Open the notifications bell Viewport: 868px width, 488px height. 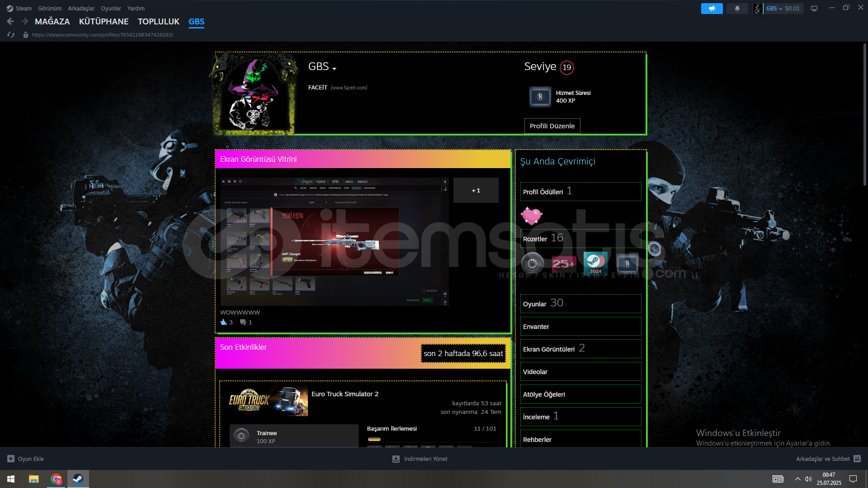tap(737, 9)
